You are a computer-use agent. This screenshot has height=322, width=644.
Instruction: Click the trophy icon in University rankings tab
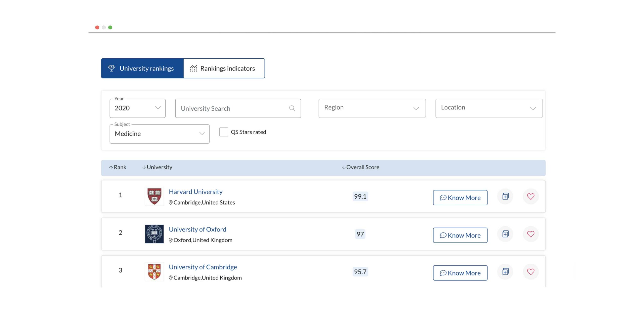pos(111,68)
